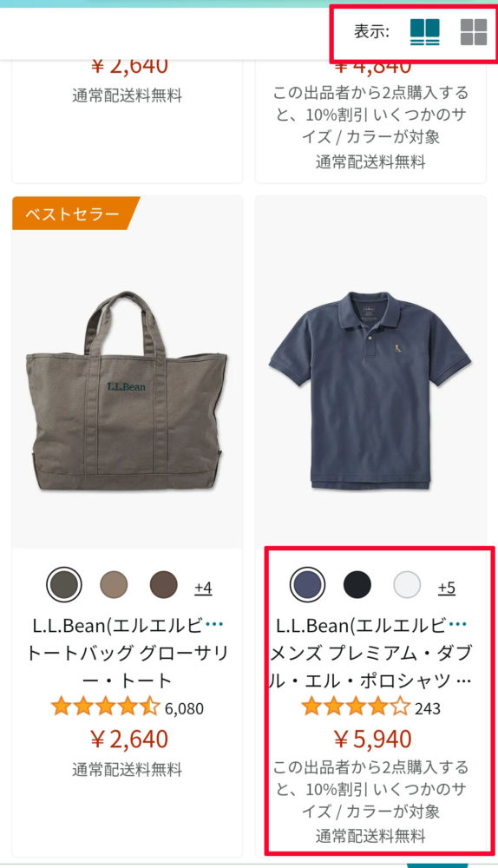Select black polo shirt color swatch
This screenshot has height=868, width=498.
pyautogui.click(x=357, y=584)
